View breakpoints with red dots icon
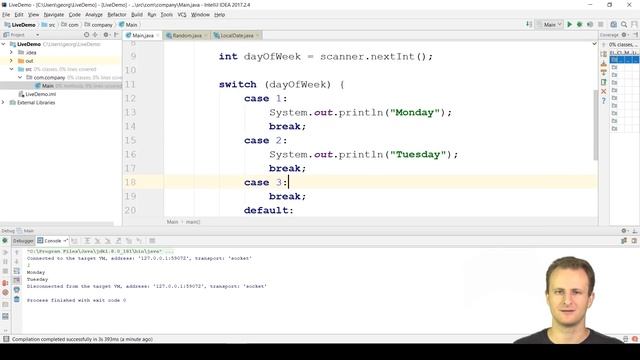The height and width of the screenshot is (360, 640). click(x=5, y=283)
